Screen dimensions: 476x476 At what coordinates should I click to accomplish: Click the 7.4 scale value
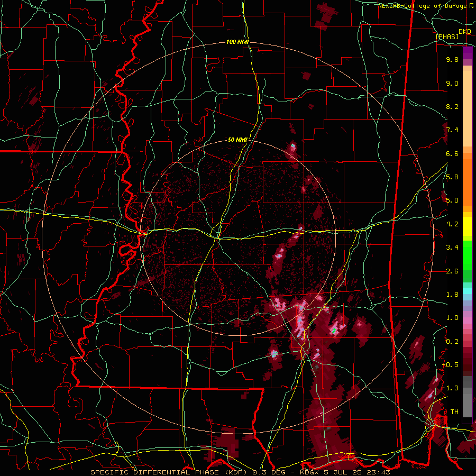452,130
